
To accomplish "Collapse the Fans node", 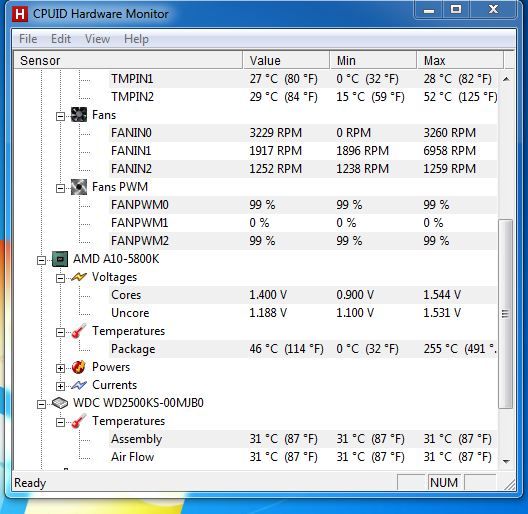I will pos(60,117).
